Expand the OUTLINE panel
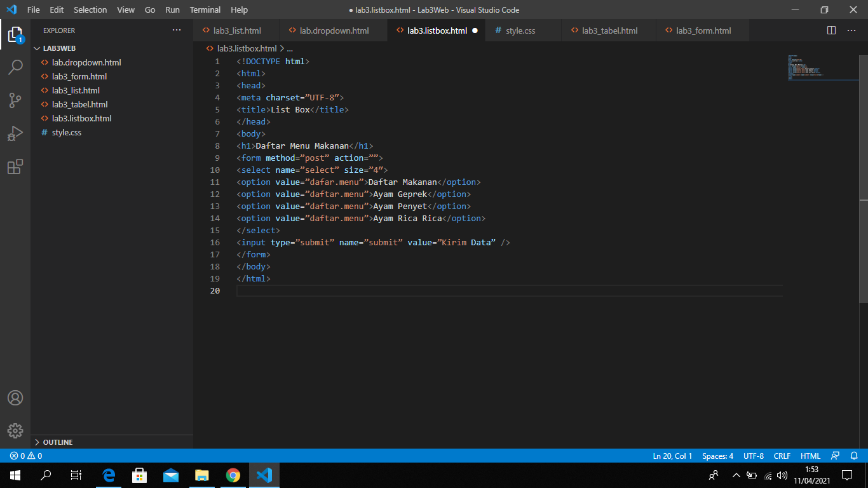Image resolution: width=868 pixels, height=488 pixels. (x=112, y=442)
